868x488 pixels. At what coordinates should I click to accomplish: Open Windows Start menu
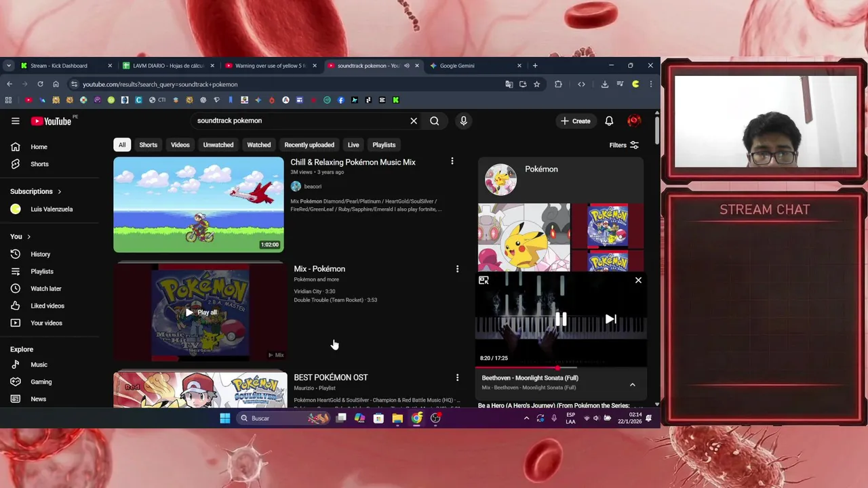pyautogui.click(x=225, y=418)
